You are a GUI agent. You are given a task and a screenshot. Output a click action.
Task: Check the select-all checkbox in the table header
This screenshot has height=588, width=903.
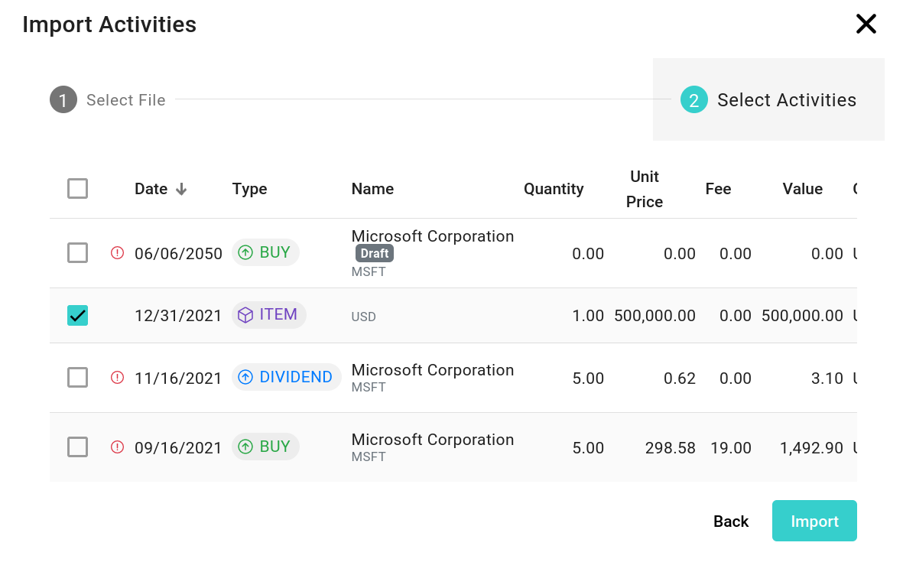77,188
